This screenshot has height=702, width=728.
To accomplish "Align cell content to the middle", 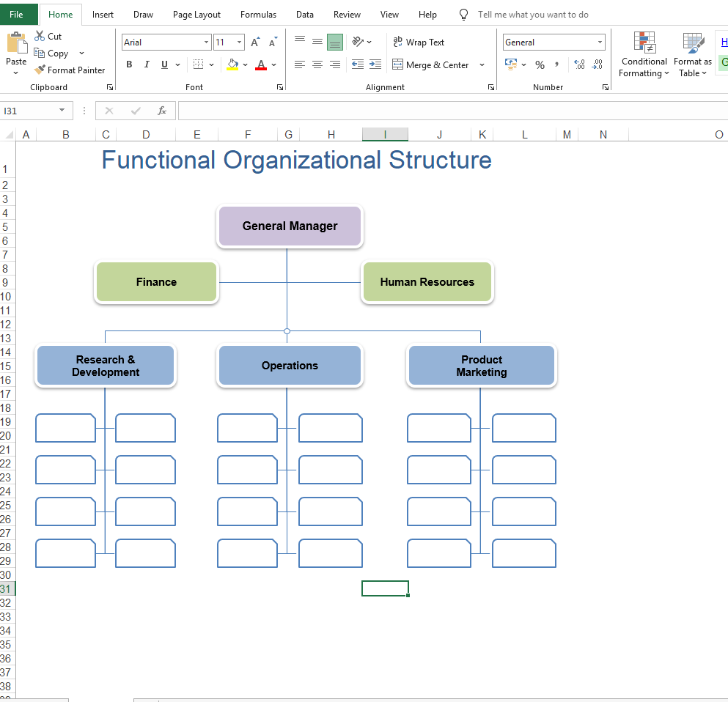I will [x=317, y=42].
